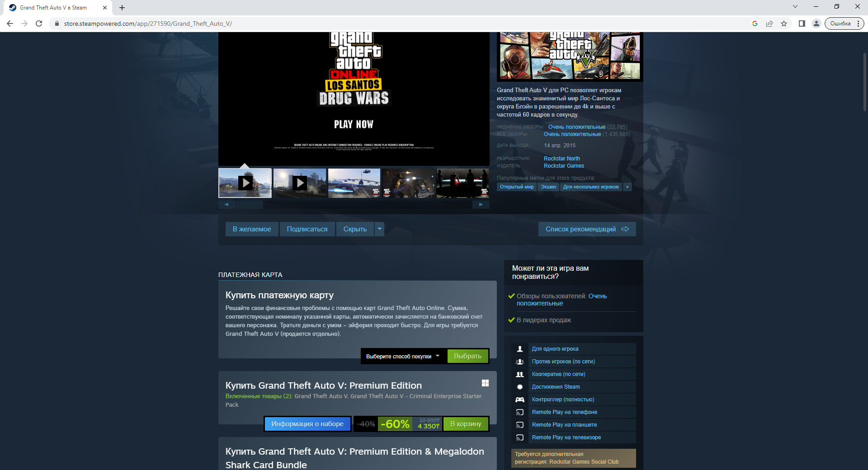Open the Chrome profile avatar

pos(816,23)
